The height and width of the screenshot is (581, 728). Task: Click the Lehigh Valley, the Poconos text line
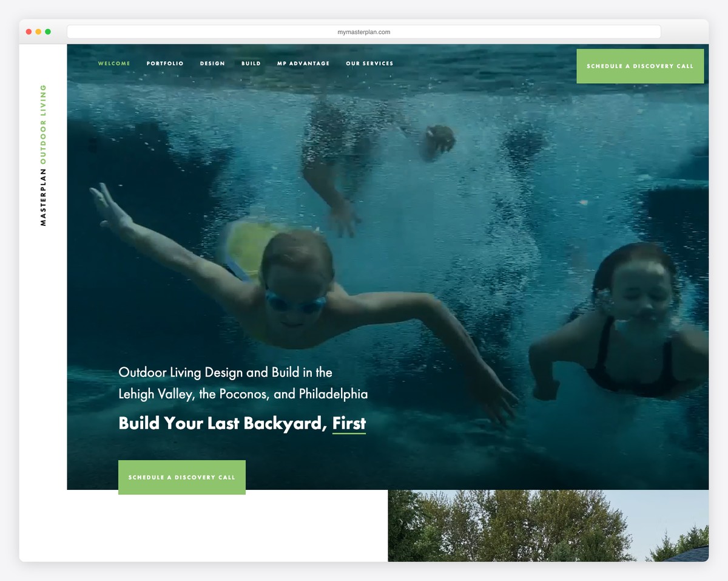point(243,394)
